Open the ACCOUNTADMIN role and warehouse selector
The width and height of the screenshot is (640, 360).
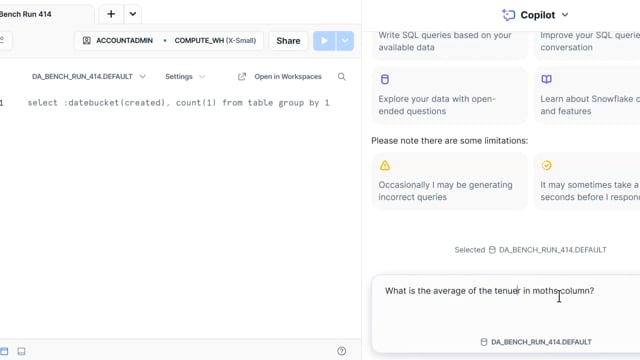point(169,40)
